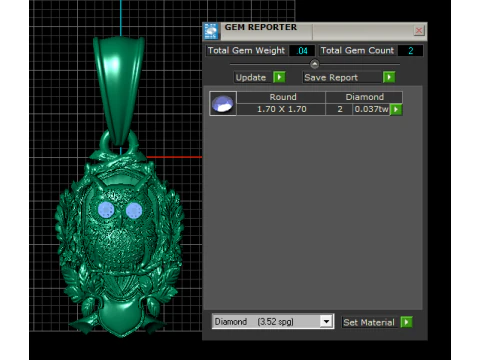Click the Update button label

click(x=251, y=77)
